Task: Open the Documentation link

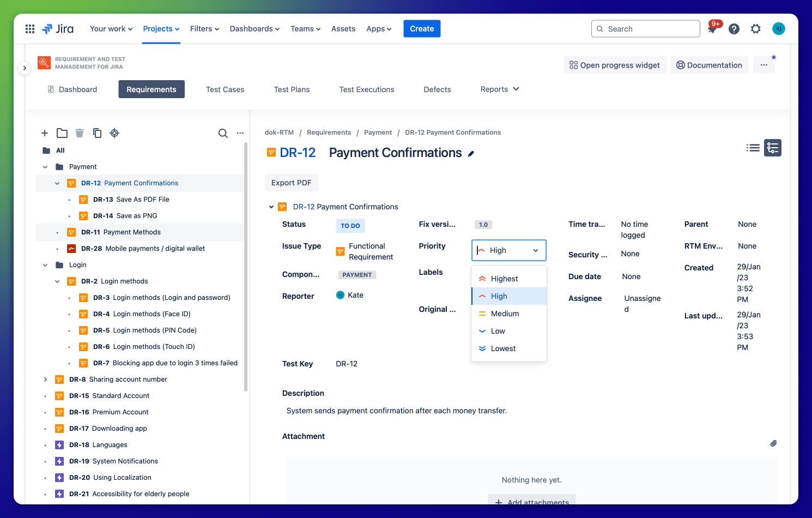Action: point(710,64)
